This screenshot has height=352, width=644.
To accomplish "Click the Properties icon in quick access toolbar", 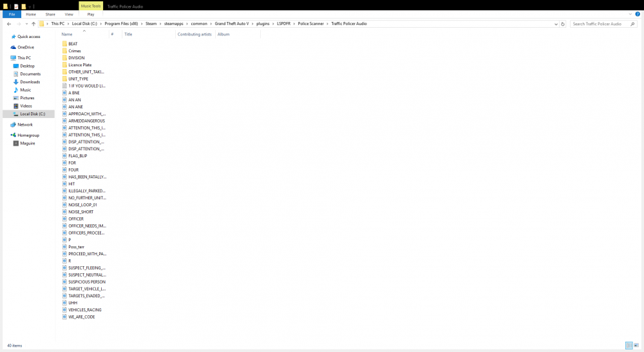I will [16, 6].
